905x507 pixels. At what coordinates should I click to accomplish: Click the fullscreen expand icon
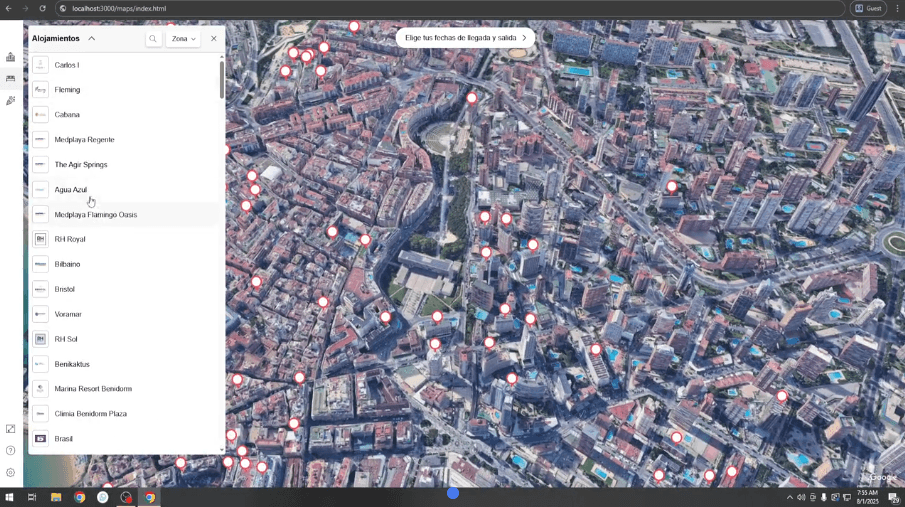pos(10,429)
